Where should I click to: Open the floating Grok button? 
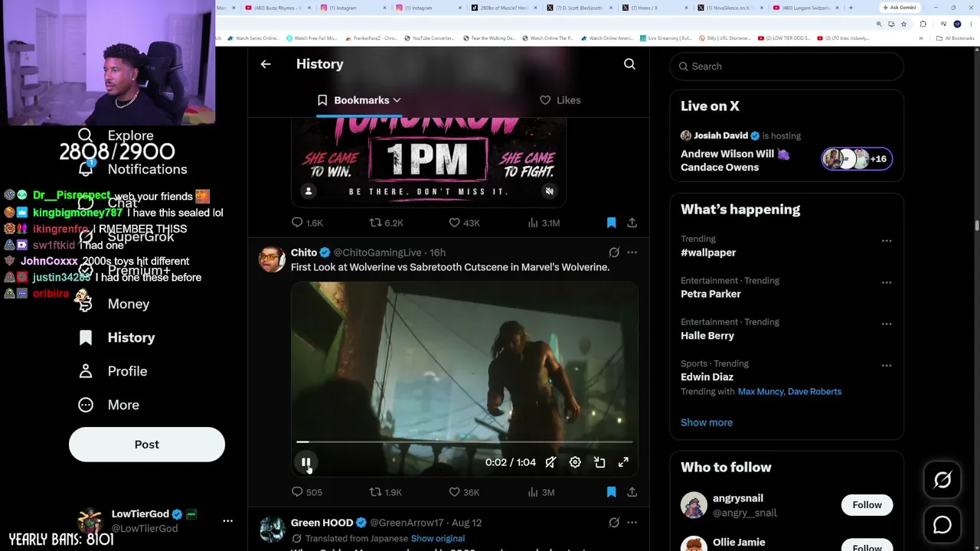[942, 480]
